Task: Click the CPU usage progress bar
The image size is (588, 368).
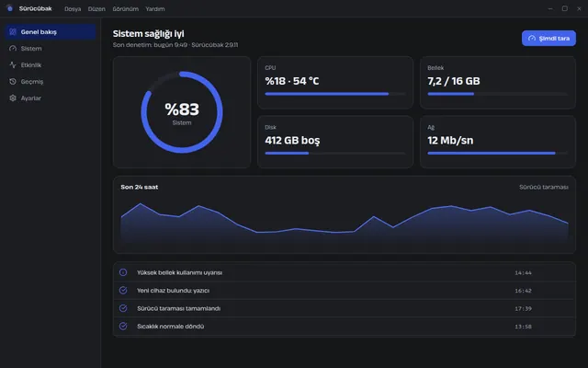Action: 335,94
